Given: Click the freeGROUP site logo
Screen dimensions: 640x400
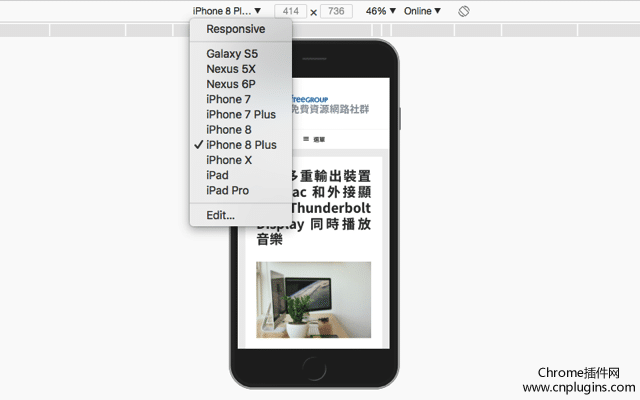Looking at the screenshot, I should point(330,104).
